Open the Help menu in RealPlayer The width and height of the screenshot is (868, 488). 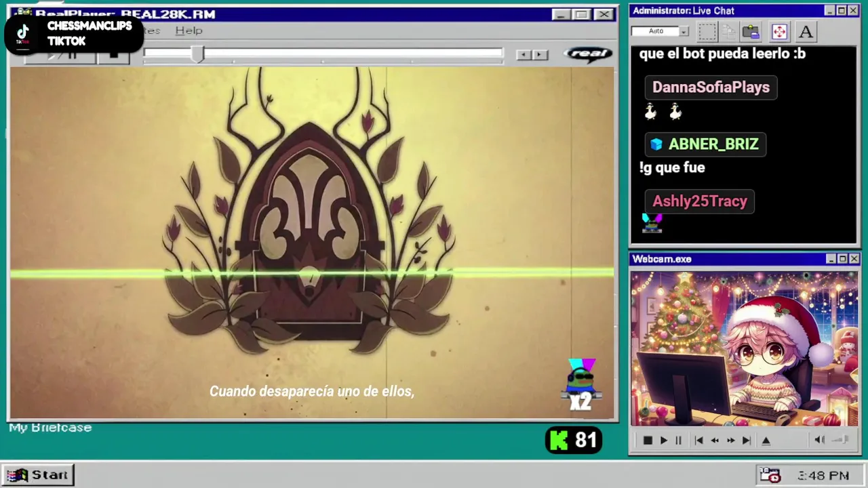tap(189, 30)
